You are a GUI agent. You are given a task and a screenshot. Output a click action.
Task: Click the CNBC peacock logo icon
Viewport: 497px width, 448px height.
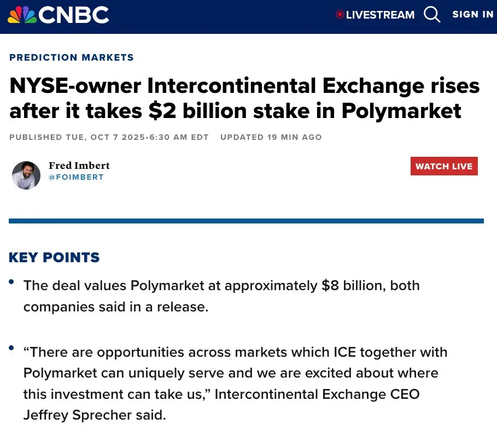click(x=22, y=15)
